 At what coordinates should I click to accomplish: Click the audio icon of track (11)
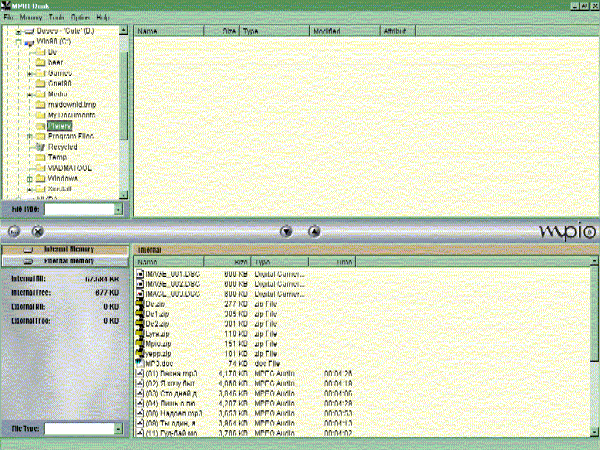pyautogui.click(x=140, y=433)
